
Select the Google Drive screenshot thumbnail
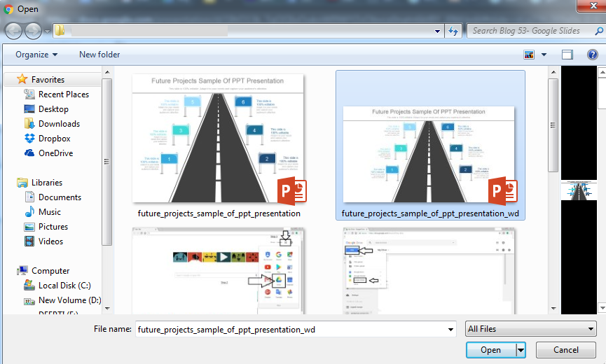(429, 271)
